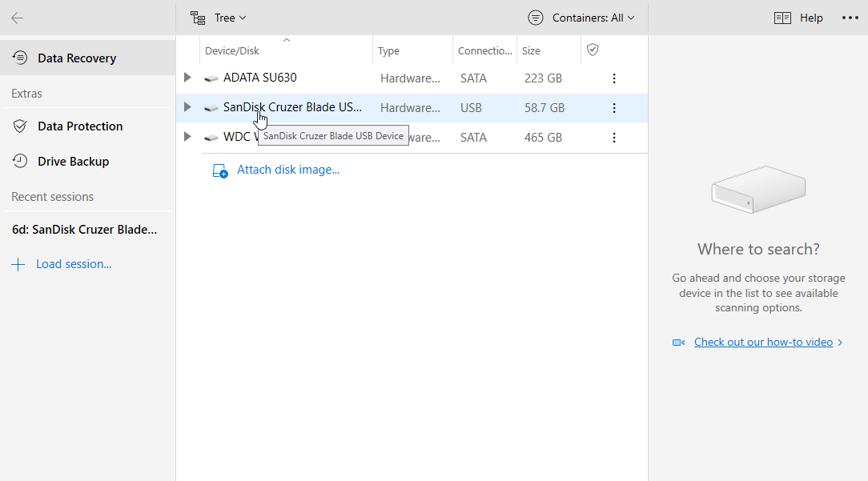Viewport: 868px width, 481px height.
Task: Open the three-dot more options menu
Action: point(850,18)
